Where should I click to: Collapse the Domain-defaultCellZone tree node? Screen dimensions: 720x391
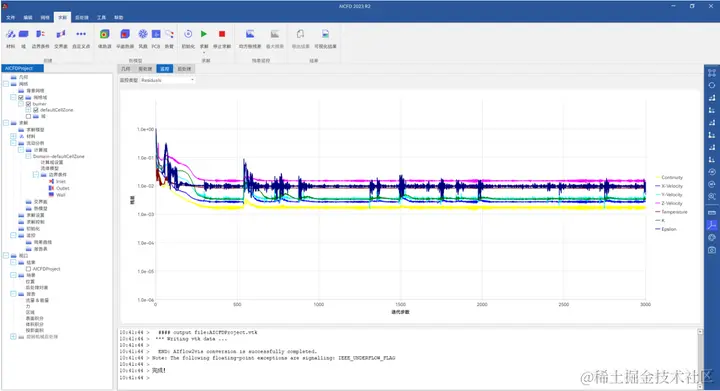pos(28,156)
